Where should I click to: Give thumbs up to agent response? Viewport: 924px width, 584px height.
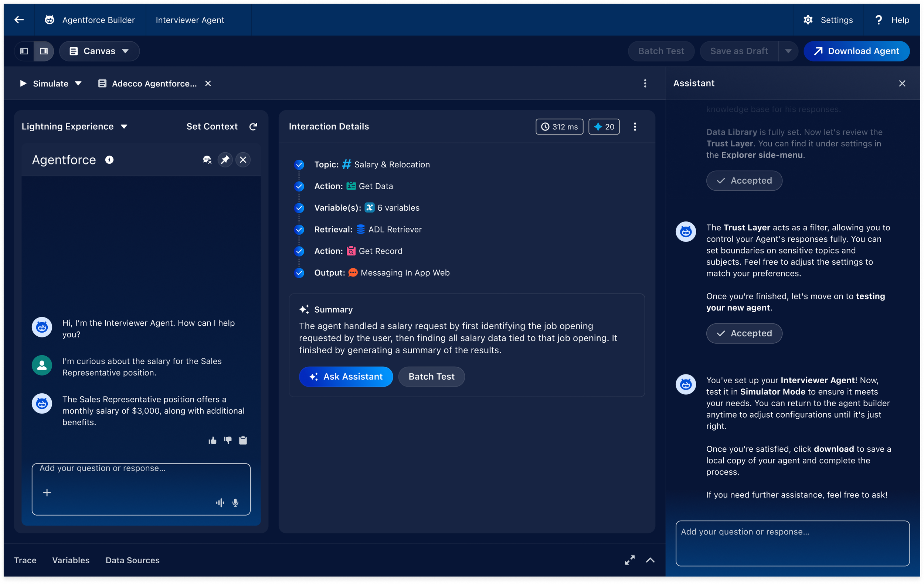(212, 440)
